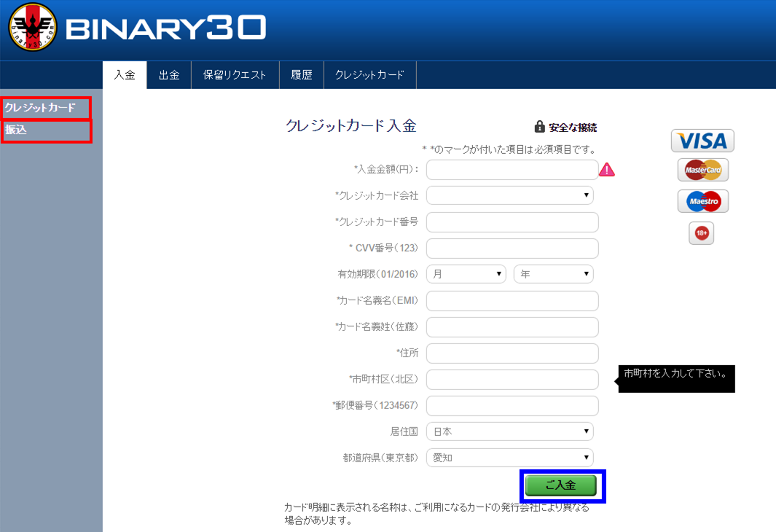Click the padlock secure connection icon
Image resolution: width=776 pixels, height=532 pixels.
coord(539,127)
